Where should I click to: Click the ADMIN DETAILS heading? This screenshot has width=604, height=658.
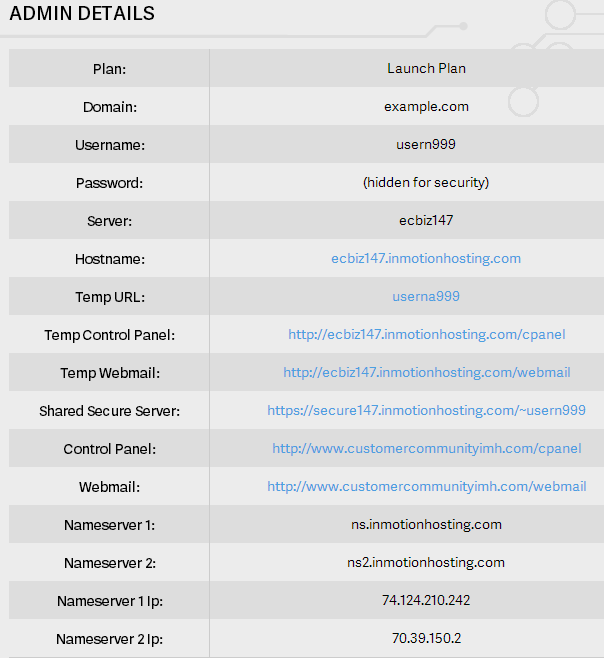82,14
